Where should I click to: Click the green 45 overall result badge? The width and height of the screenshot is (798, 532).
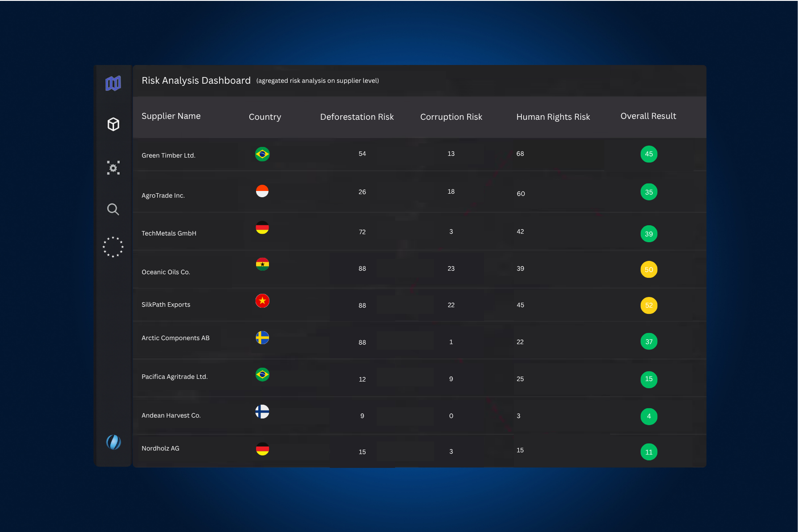point(649,154)
